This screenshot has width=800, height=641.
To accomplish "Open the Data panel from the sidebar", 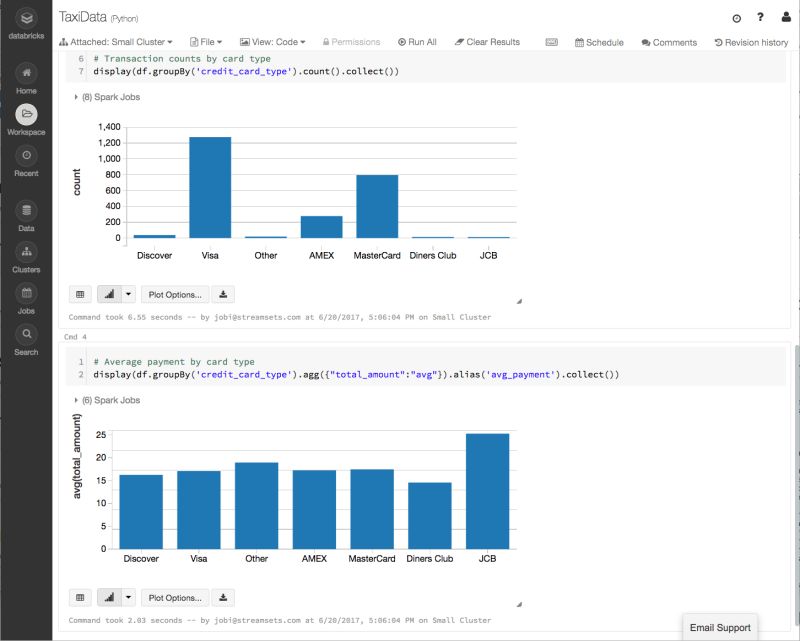I will 27,212.
